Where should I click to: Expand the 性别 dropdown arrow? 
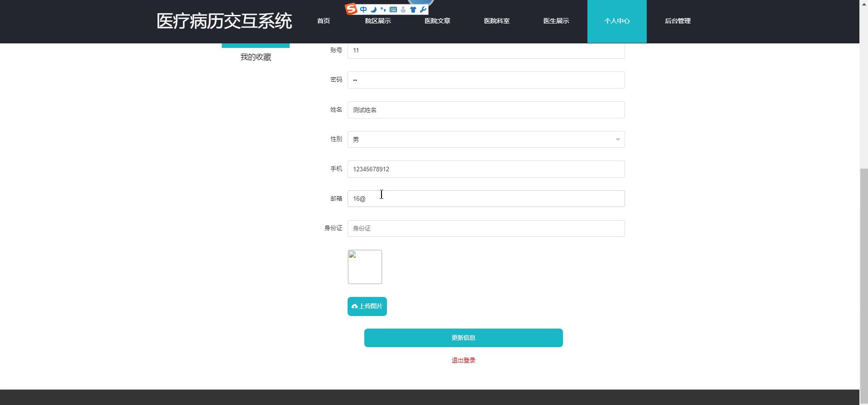coord(617,139)
